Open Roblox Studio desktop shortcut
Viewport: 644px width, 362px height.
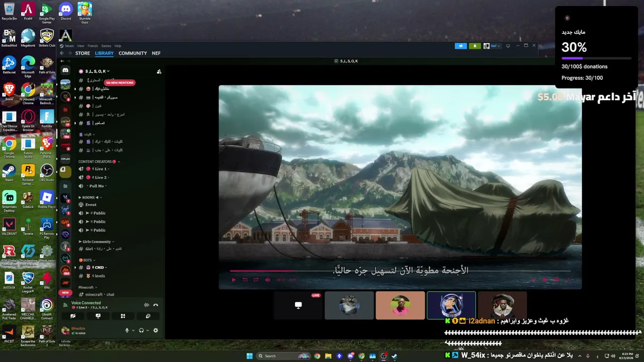pos(28,148)
